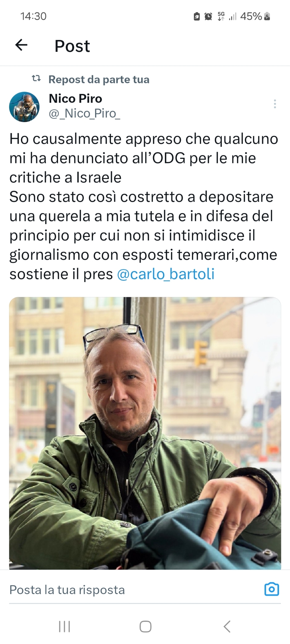This screenshot has width=290, height=644.
Task: Tap the post text body
Action: tap(144, 206)
